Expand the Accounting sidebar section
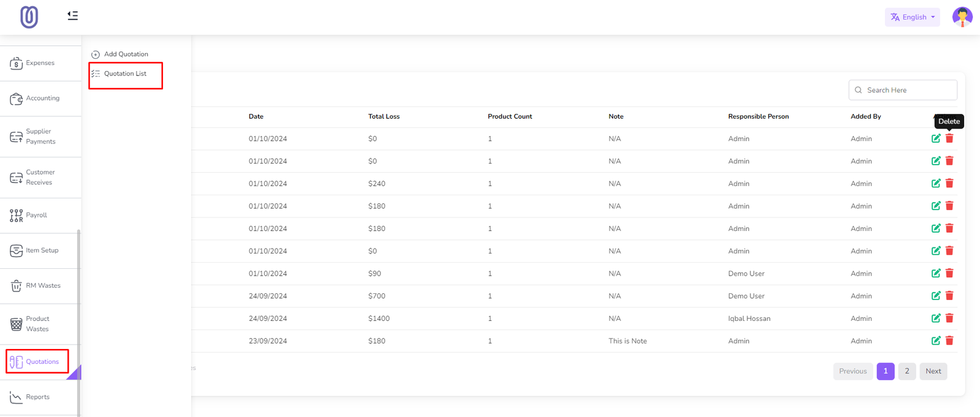Image resolution: width=980 pixels, height=417 pixels. pyautogui.click(x=40, y=99)
